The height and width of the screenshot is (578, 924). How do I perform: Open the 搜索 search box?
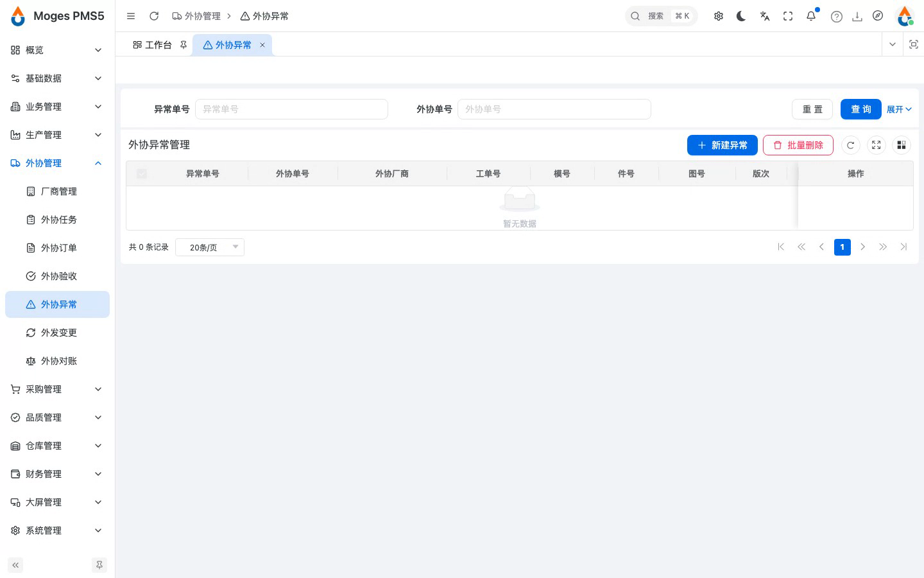(x=661, y=16)
